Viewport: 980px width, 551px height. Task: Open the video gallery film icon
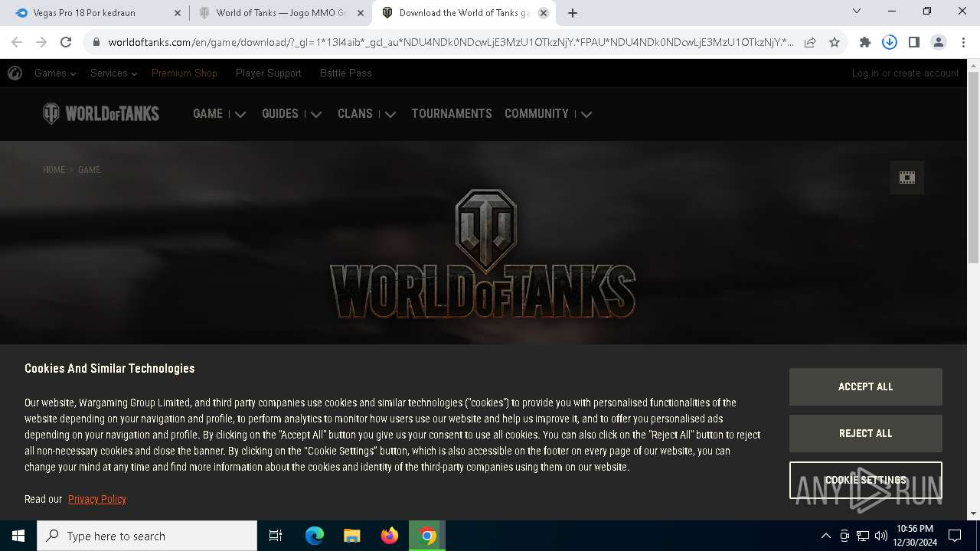pos(907,178)
